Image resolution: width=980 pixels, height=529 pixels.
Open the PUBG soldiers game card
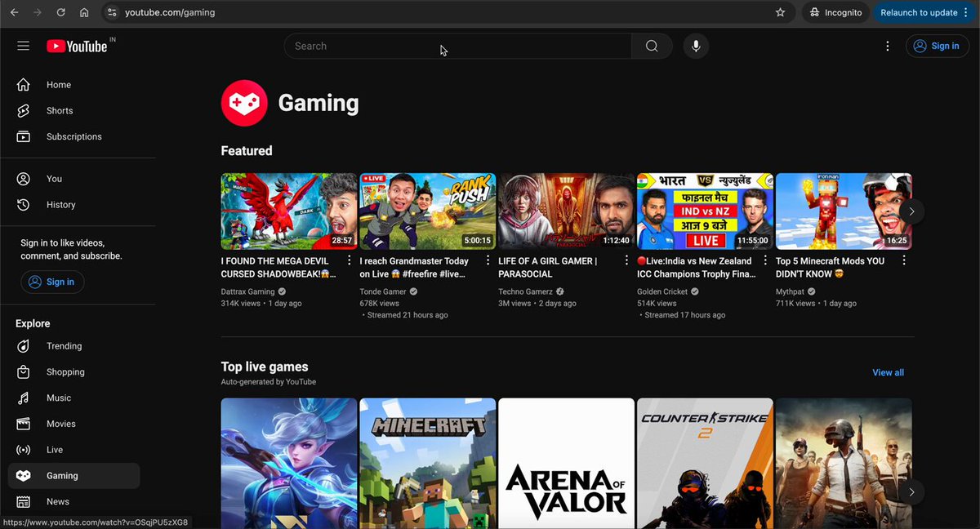[x=844, y=464]
